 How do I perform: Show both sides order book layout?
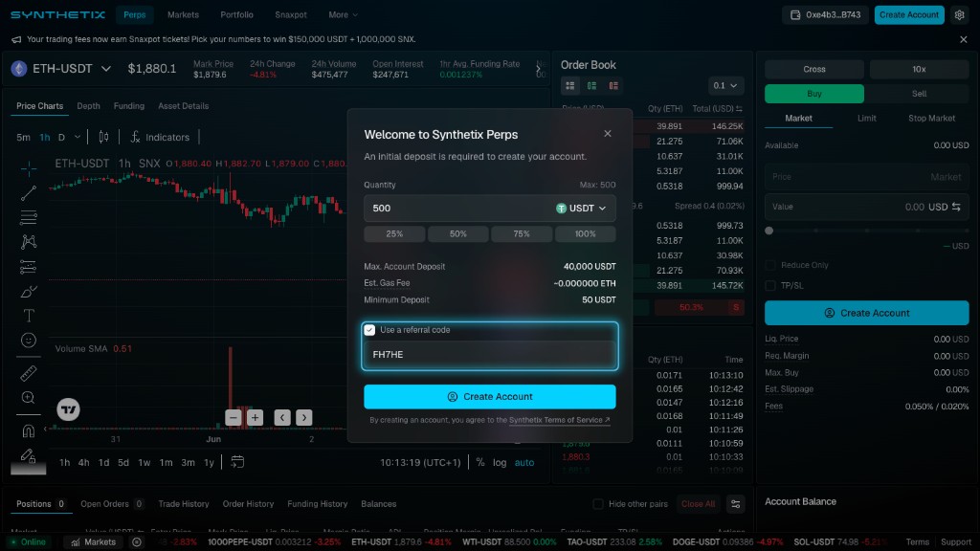click(x=570, y=85)
